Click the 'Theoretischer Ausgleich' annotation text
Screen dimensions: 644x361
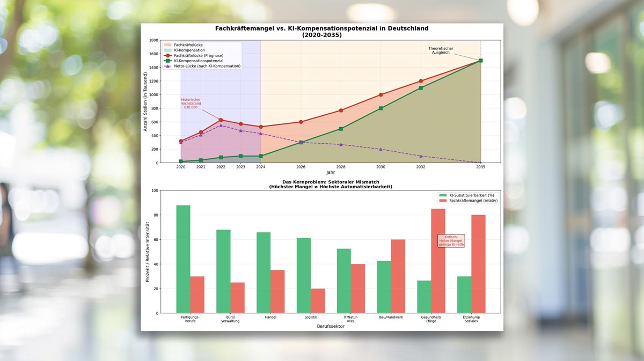click(x=441, y=50)
